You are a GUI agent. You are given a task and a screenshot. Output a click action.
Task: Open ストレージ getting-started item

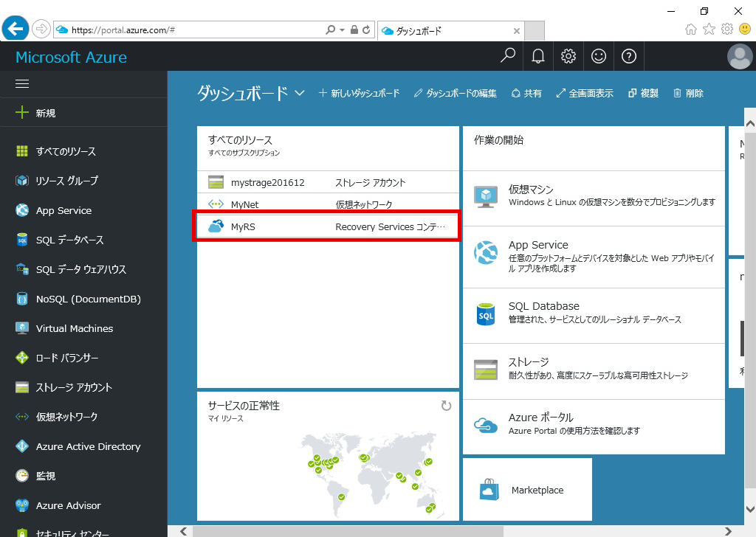coord(594,371)
